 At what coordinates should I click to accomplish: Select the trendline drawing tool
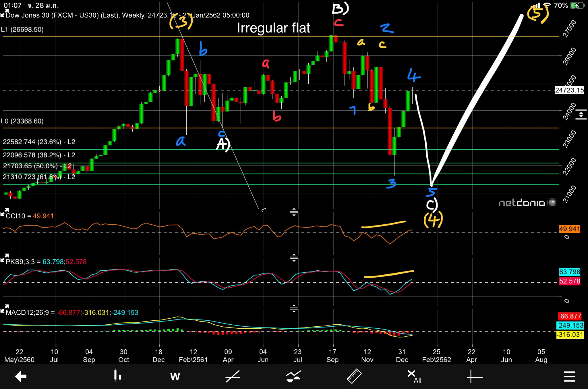pos(233,376)
